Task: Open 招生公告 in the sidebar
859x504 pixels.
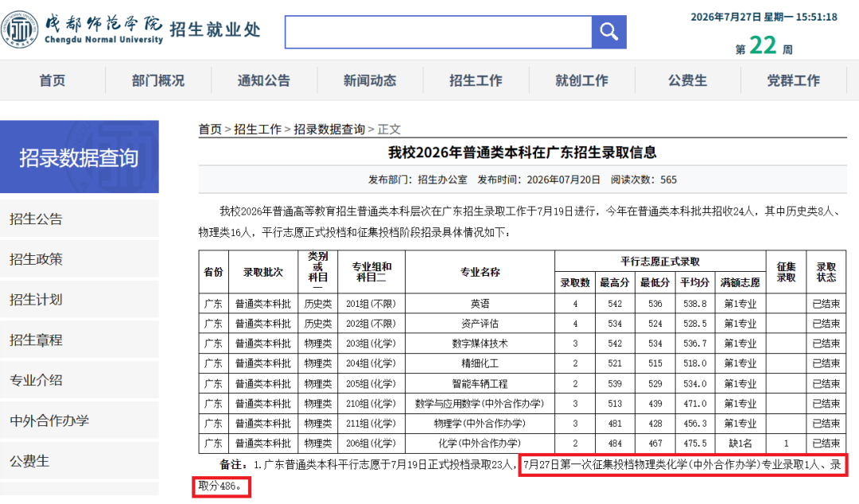Action: click(80, 219)
